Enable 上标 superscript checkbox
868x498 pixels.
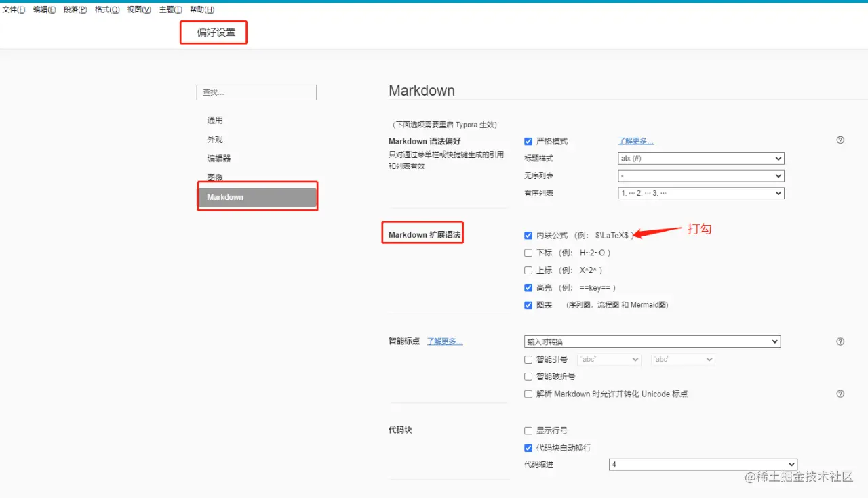click(x=528, y=270)
